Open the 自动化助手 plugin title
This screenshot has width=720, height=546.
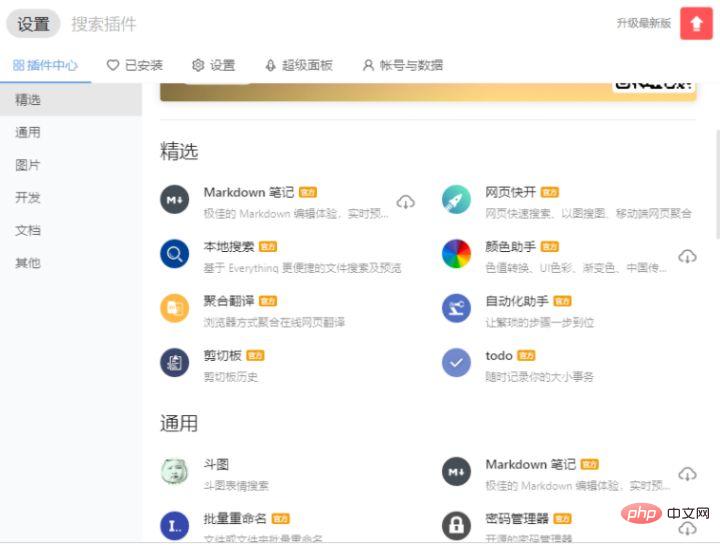pos(517,301)
